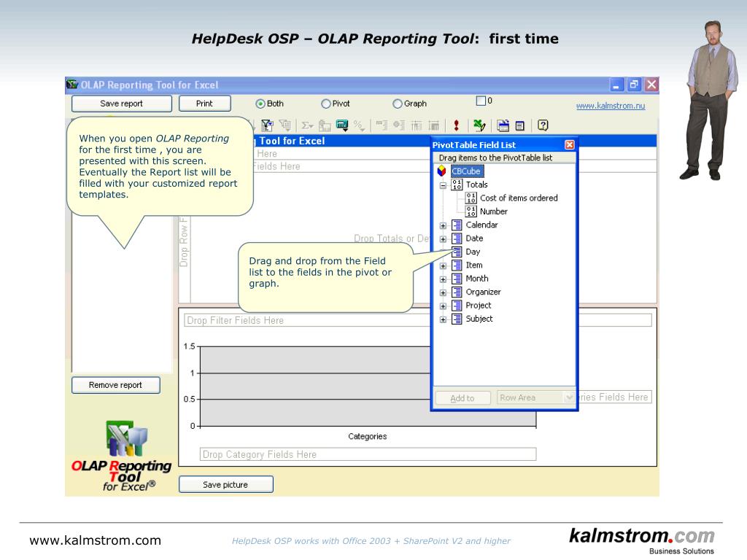
Task: Open the www.kalmstrom.nu link
Action: [x=611, y=106]
